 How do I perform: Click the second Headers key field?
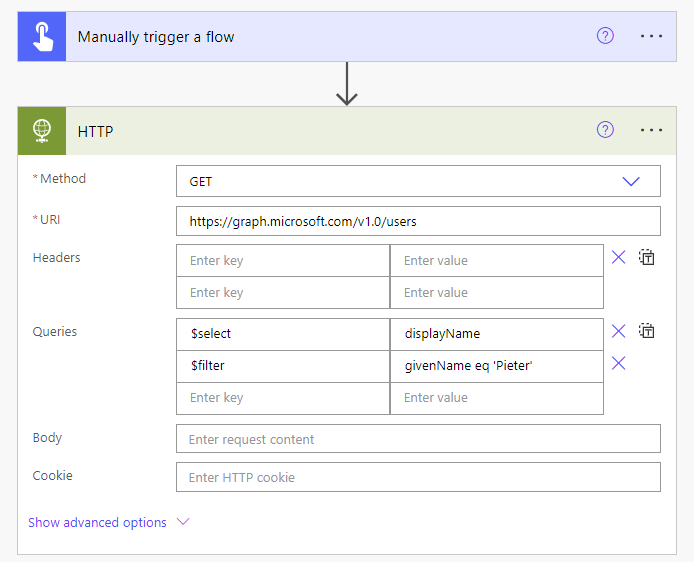point(283,293)
